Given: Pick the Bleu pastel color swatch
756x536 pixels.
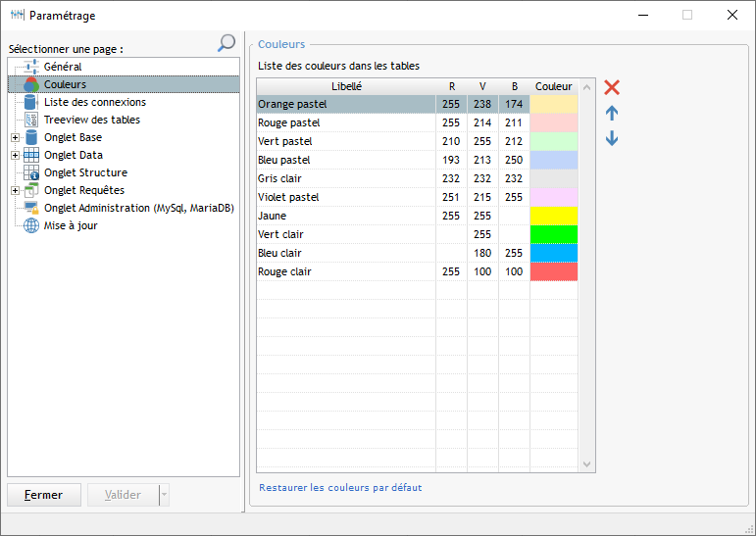Looking at the screenshot, I should click(x=553, y=160).
